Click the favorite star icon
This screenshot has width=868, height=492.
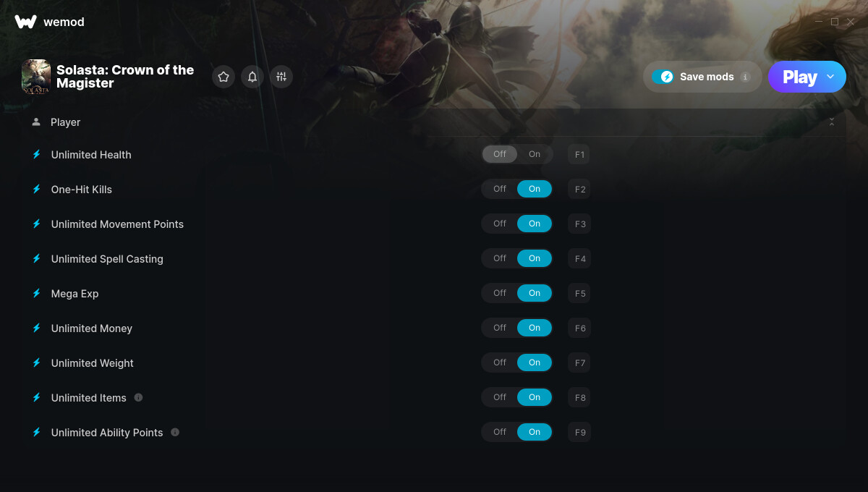point(224,77)
